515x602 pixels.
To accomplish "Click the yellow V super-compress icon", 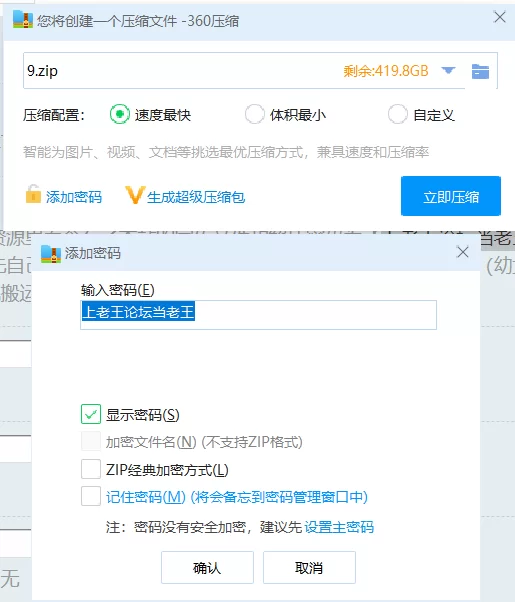I will click(135, 195).
